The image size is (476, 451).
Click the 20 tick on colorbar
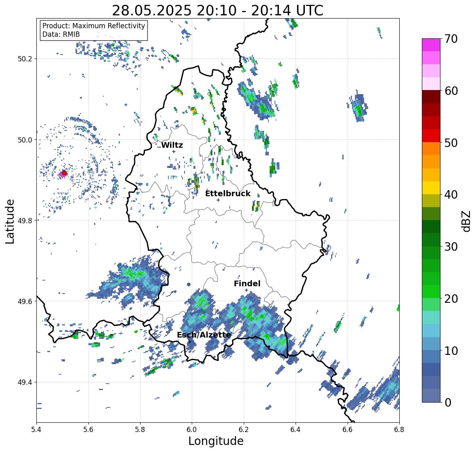click(x=451, y=298)
